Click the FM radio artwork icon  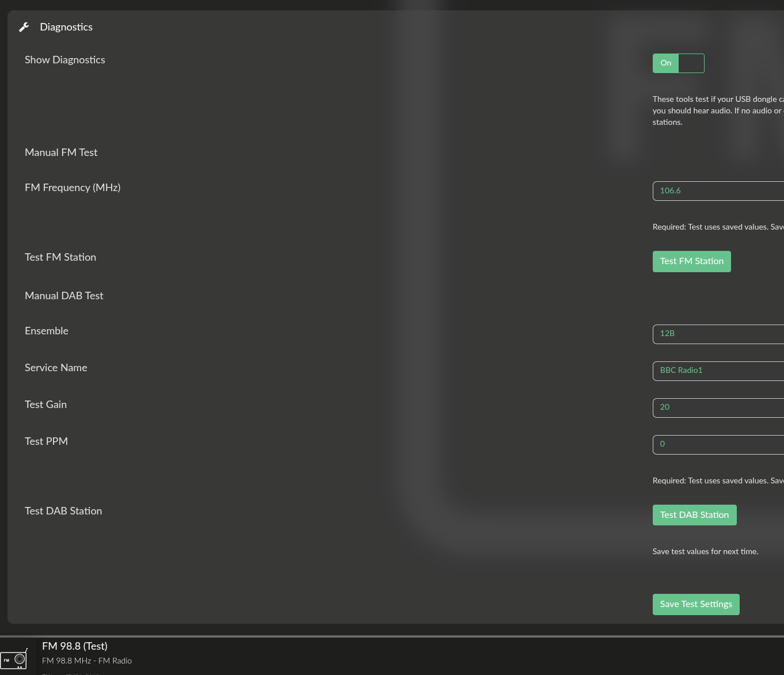click(x=15, y=658)
